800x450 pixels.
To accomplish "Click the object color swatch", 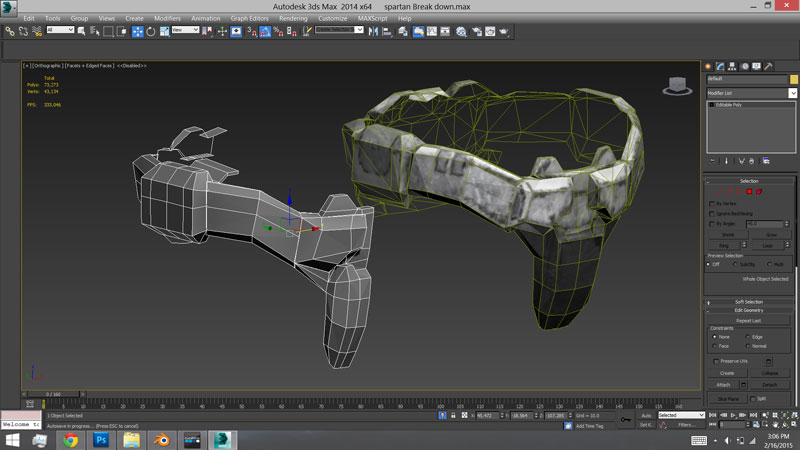I will point(794,79).
